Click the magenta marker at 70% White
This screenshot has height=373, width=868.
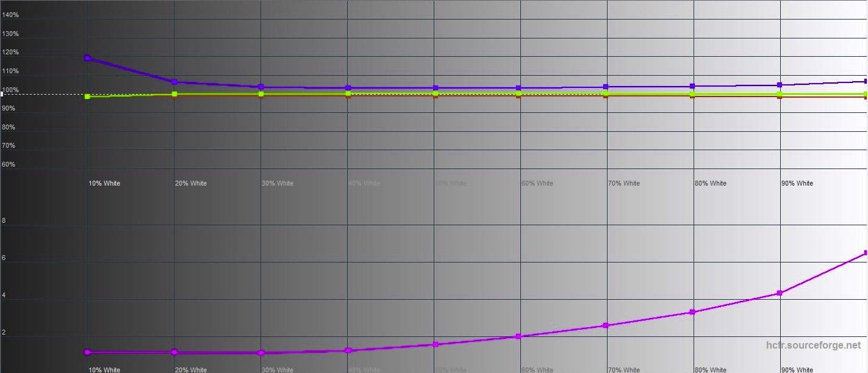pos(606,325)
